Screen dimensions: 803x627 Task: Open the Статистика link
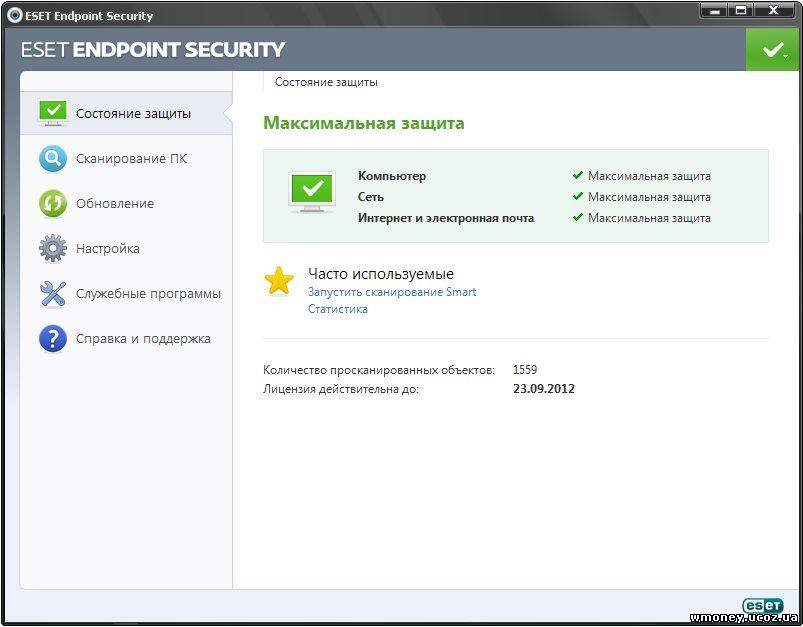(337, 309)
